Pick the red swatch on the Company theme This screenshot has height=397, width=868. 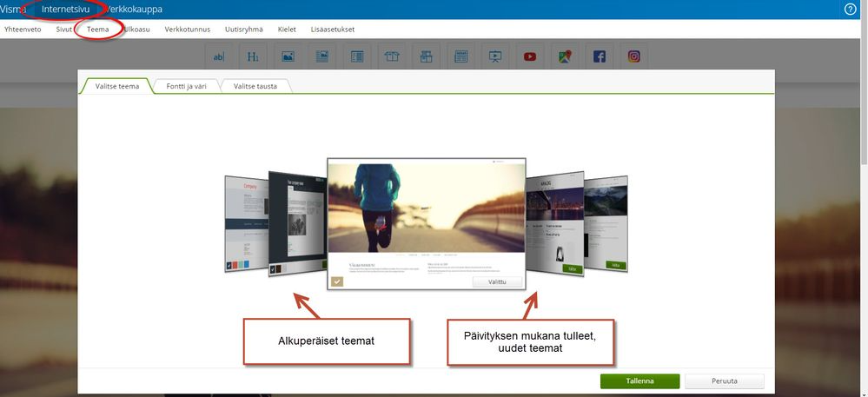(235, 265)
